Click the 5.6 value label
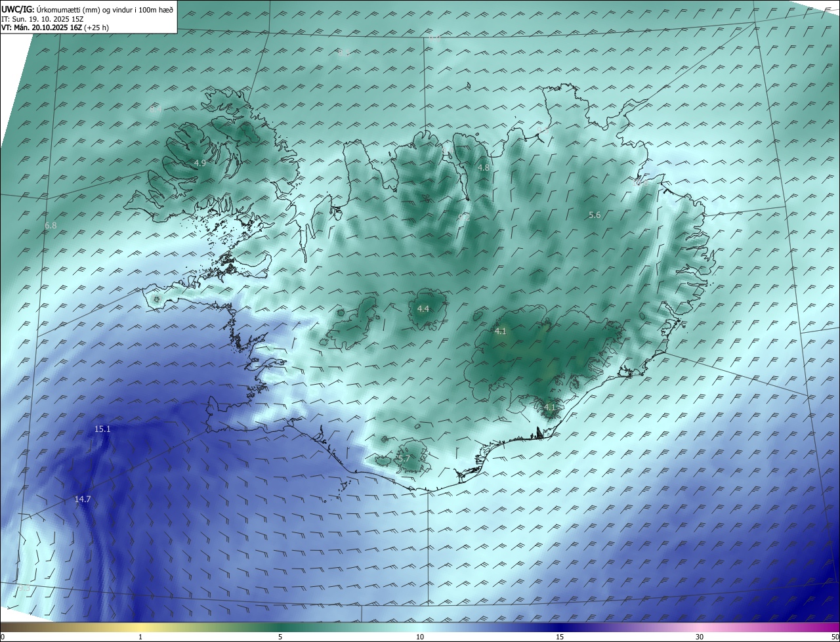The height and width of the screenshot is (642, 840). click(x=595, y=215)
